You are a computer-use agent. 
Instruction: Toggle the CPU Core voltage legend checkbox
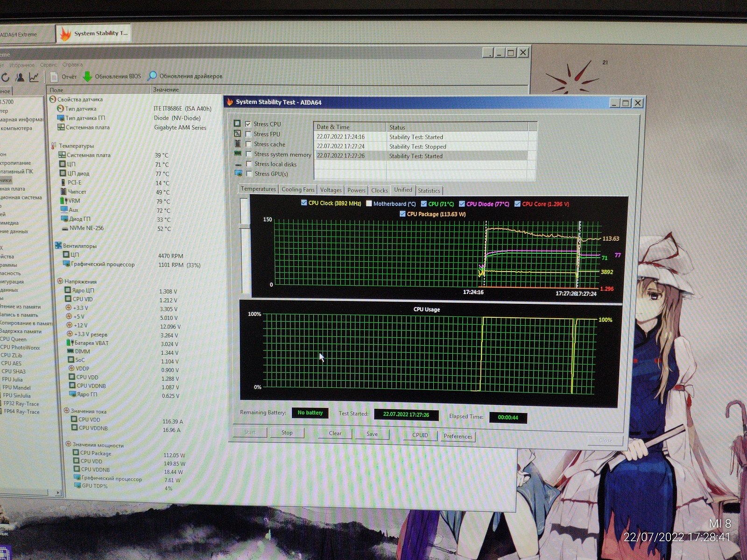coord(517,204)
